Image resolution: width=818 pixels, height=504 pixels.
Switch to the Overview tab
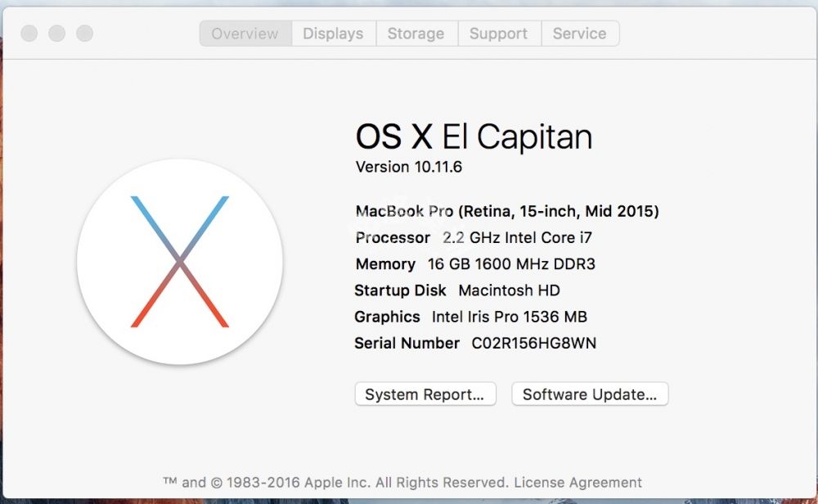click(x=245, y=34)
